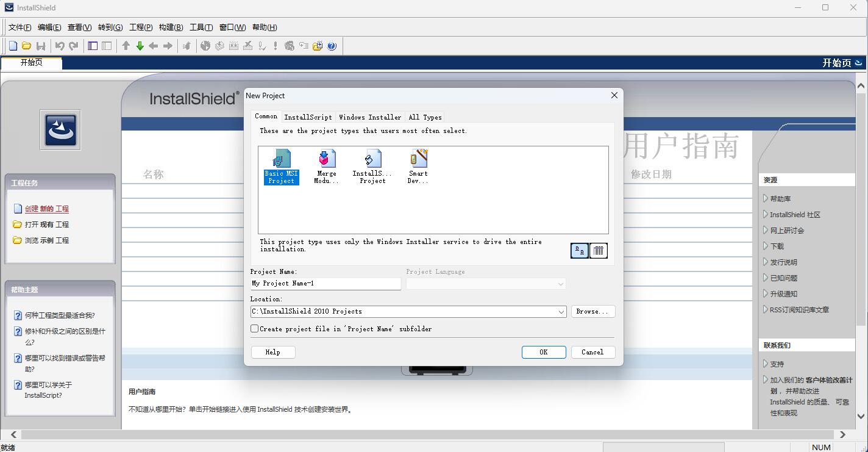
Task: Click the Open folder toolbar icon
Action: pos(27,46)
